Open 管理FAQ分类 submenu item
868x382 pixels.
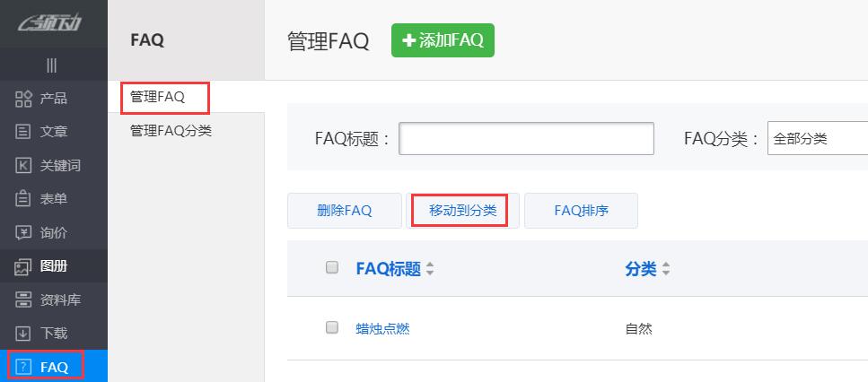coord(171,131)
